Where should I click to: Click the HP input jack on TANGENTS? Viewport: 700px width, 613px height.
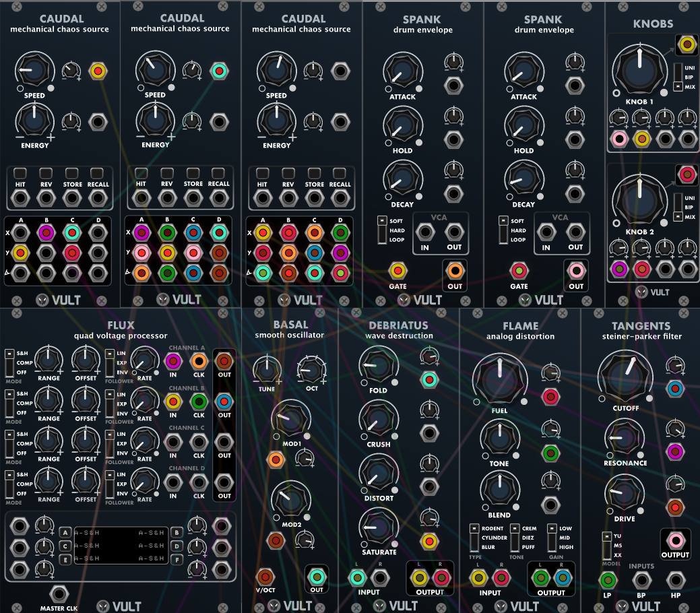point(676,580)
